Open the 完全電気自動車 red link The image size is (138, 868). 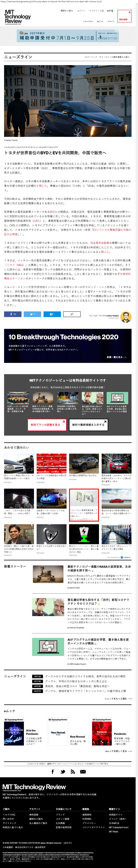pyautogui.click(x=100, y=243)
